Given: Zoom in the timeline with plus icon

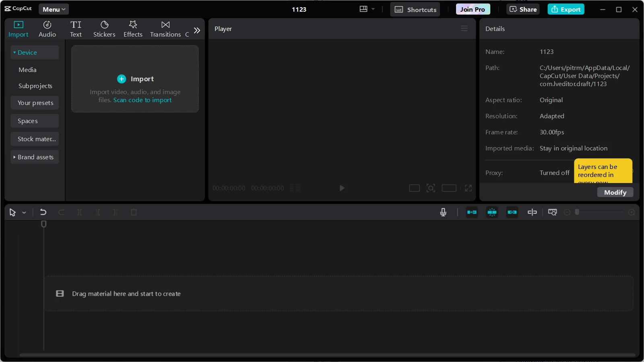Looking at the screenshot, I should coord(632,212).
